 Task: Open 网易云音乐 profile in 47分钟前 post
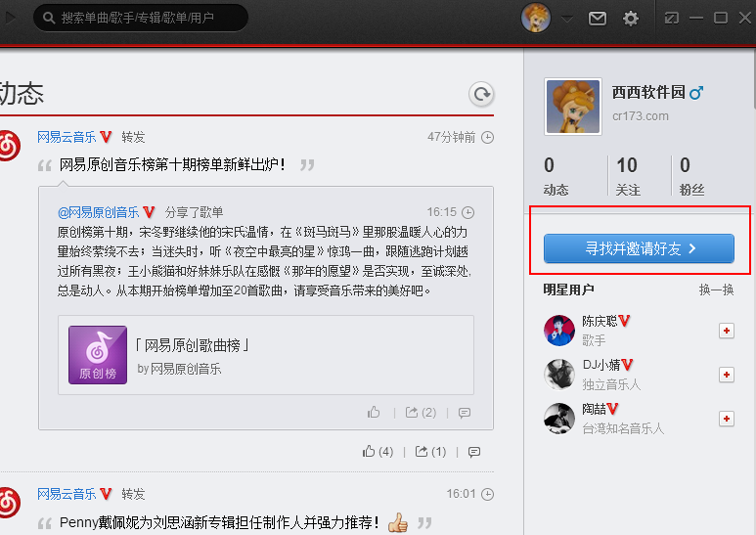pos(67,137)
